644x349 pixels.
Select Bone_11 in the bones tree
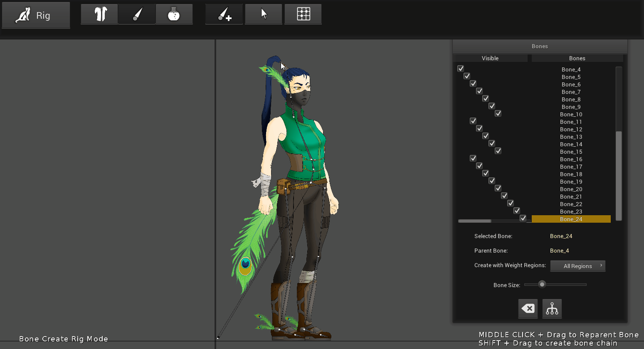click(571, 122)
